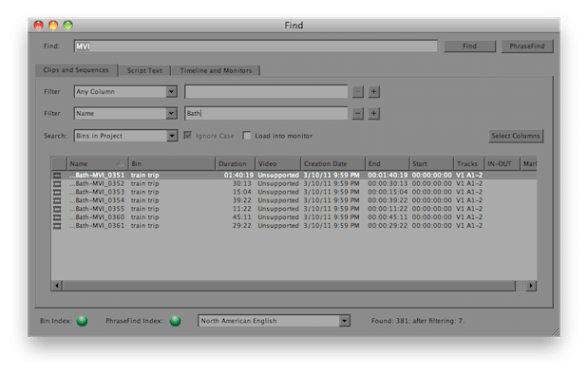The image size is (588, 375).
Task: Click the right scroll arrow of results list
Action: point(531,286)
